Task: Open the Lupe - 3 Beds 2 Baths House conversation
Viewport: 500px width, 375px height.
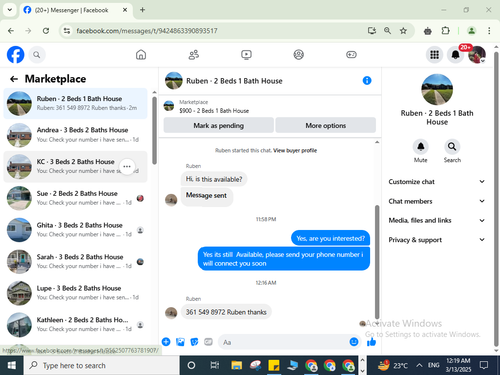Action: tap(75, 293)
